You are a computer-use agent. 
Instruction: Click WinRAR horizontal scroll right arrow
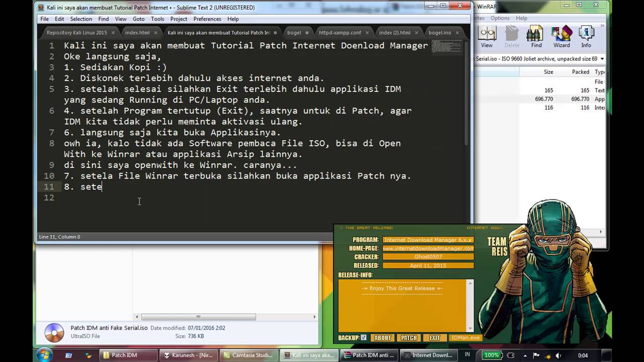point(601,232)
